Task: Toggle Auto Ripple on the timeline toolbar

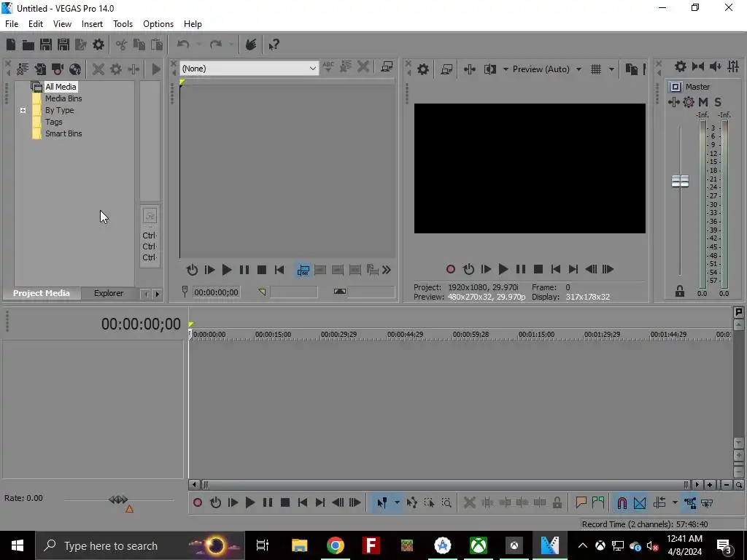Action: (x=659, y=502)
